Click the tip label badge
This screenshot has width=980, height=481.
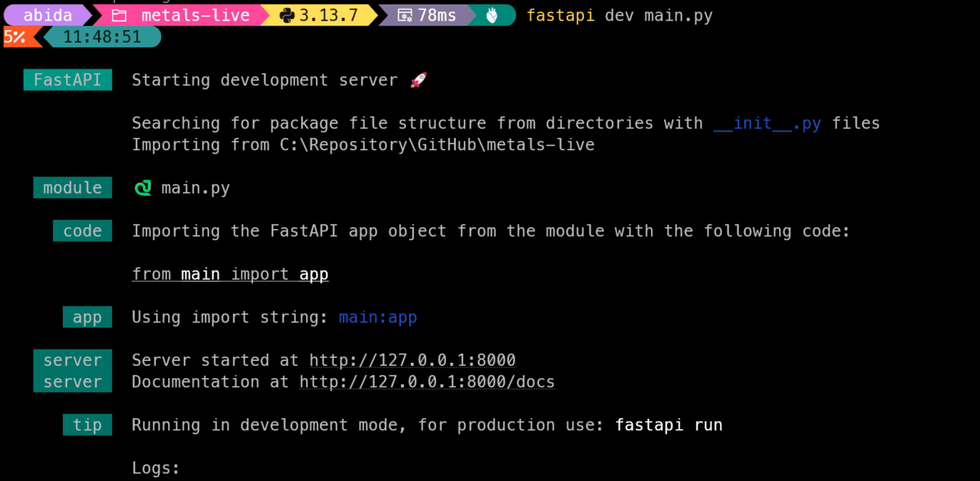coord(87,425)
